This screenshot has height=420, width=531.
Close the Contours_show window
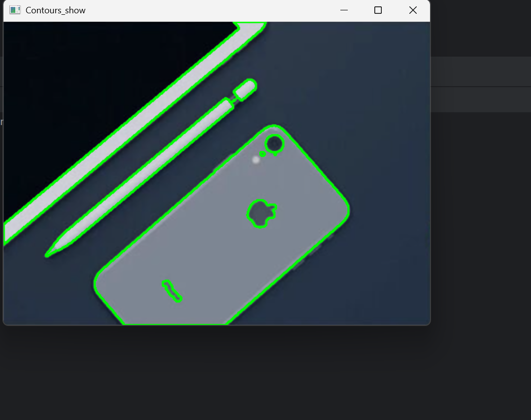[413, 10]
